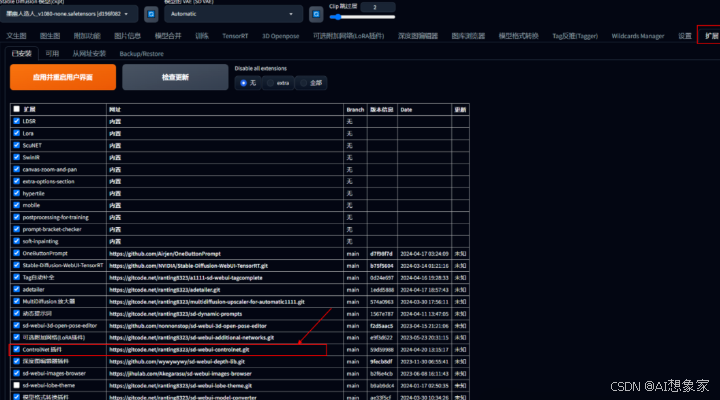Open the 设置 tab
The width and height of the screenshot is (720, 400).
tap(685, 36)
